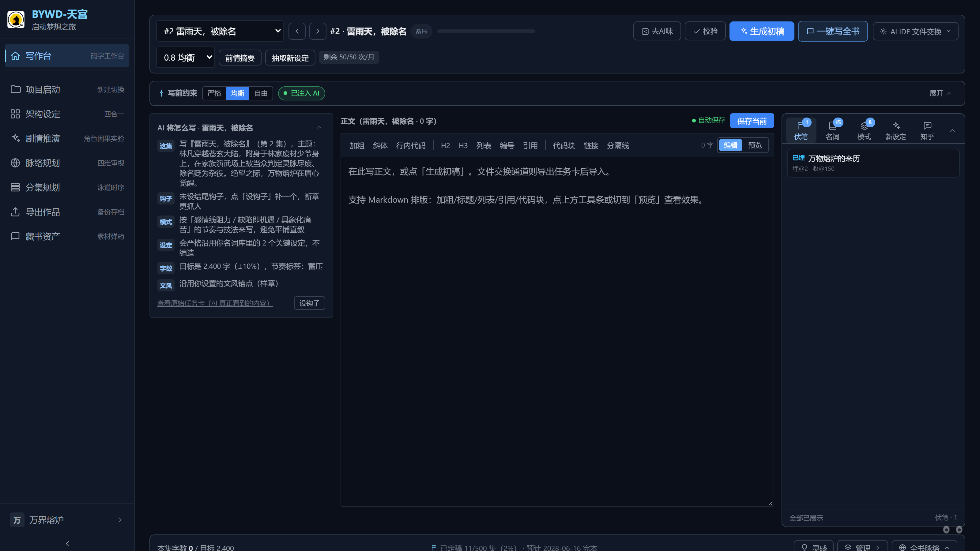This screenshot has width=980, height=551.
Task: Go to previous episode arrow
Action: 297,31
